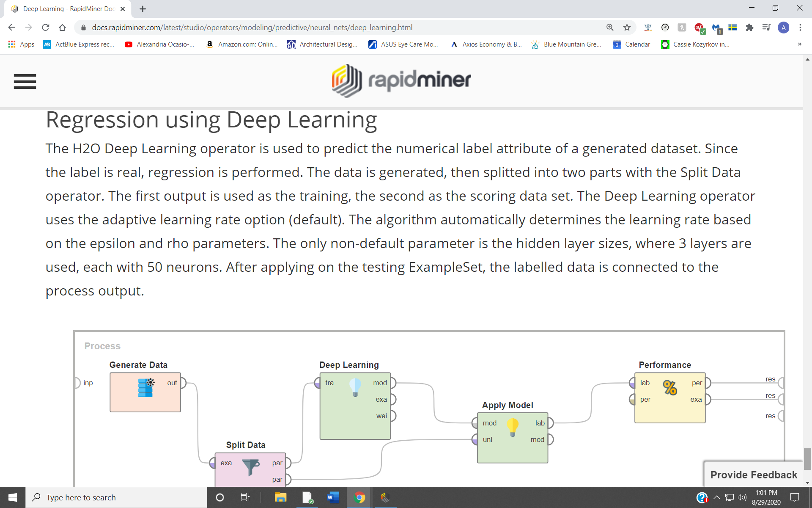Click browser forward arrow
The width and height of the screenshot is (812, 508).
click(28, 28)
